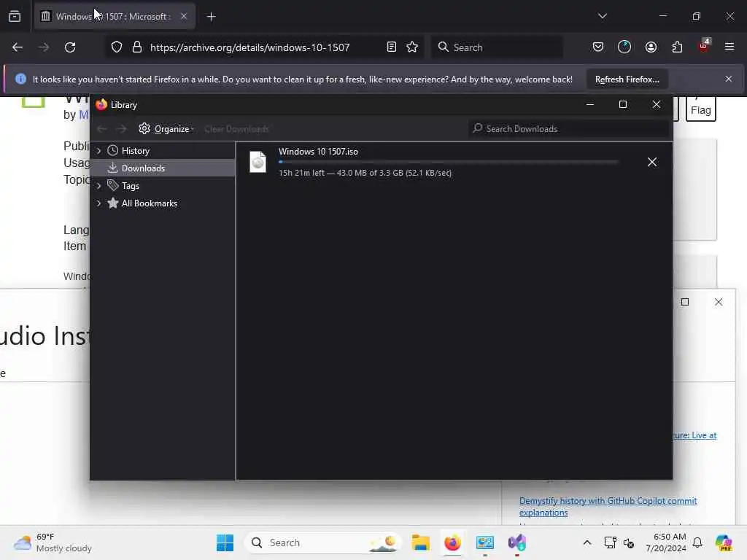Click the Windows 10 1507.iso file icon
This screenshot has width=747, height=560.
[258, 162]
